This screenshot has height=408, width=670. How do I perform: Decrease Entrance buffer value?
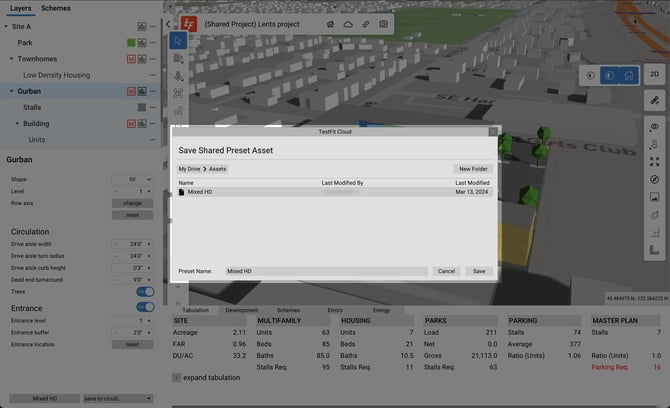click(116, 333)
